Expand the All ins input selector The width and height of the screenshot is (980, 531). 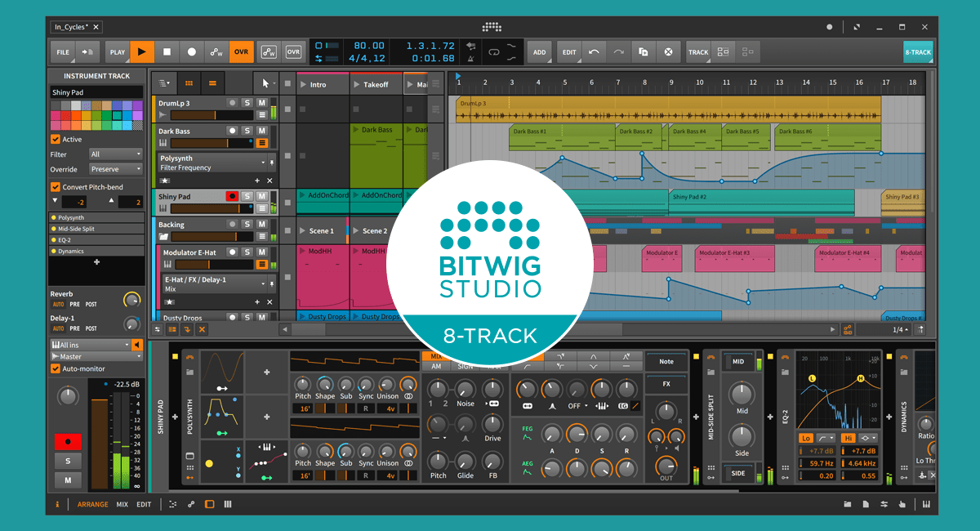click(90, 345)
